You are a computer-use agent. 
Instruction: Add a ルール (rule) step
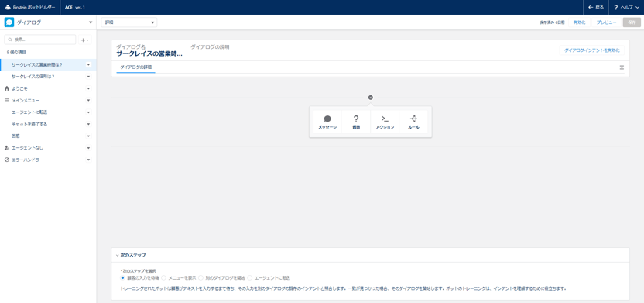[413, 122]
